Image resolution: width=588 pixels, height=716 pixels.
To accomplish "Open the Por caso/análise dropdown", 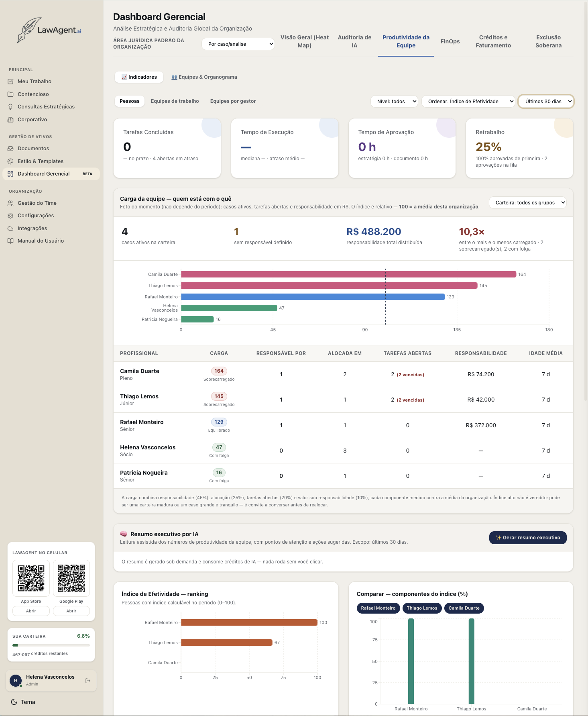I will [238, 44].
